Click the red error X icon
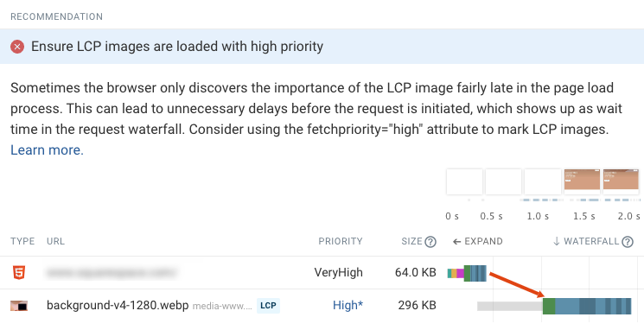644x330 pixels. tap(17, 47)
